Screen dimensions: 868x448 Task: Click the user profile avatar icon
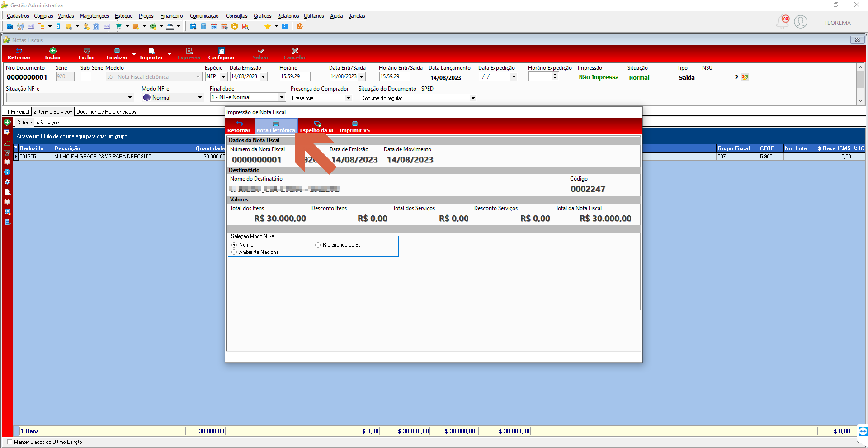pos(801,22)
